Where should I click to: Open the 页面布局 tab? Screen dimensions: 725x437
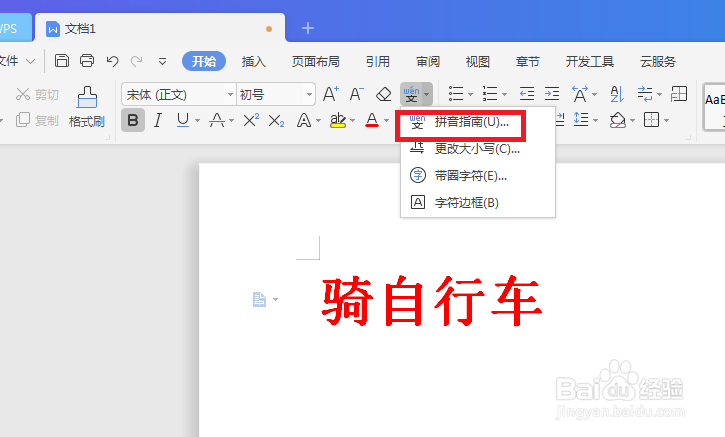(x=316, y=61)
